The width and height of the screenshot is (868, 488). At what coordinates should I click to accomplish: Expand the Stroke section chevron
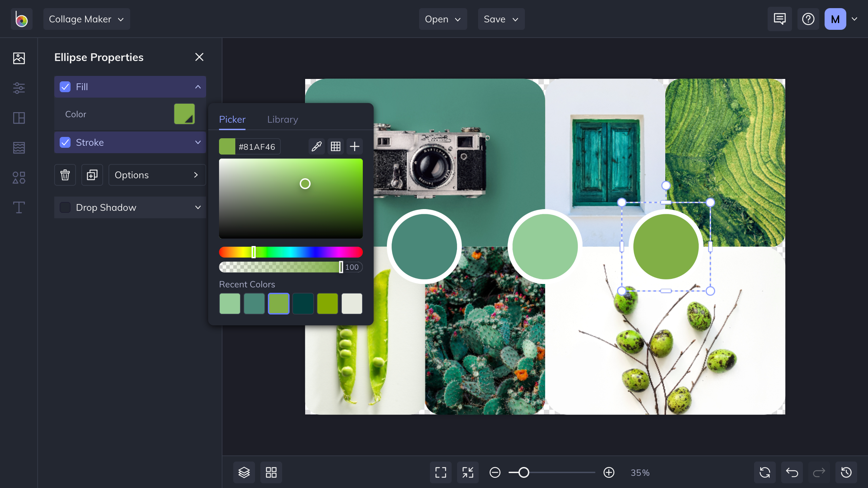click(198, 142)
